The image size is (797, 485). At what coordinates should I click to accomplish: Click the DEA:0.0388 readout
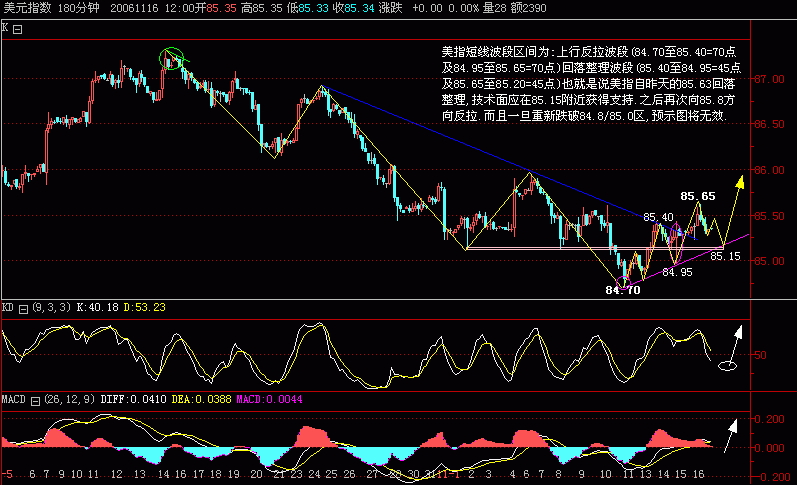[x=201, y=400]
